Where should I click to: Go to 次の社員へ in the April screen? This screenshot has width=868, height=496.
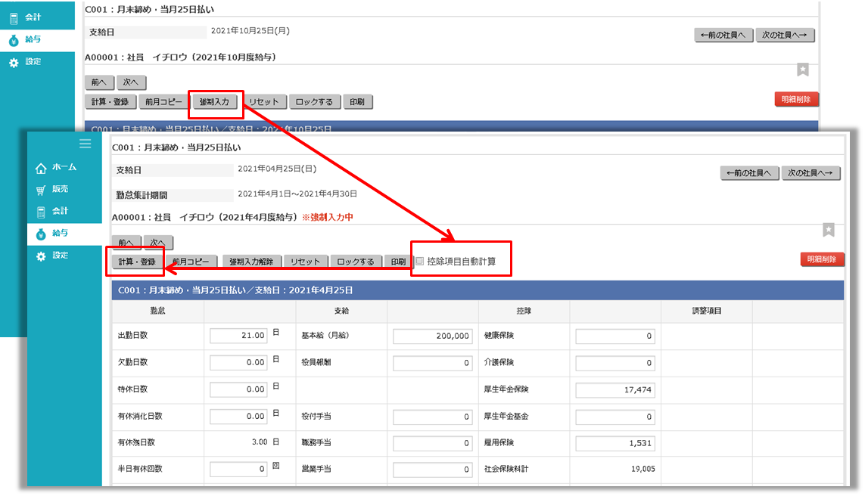pyautogui.click(x=811, y=173)
